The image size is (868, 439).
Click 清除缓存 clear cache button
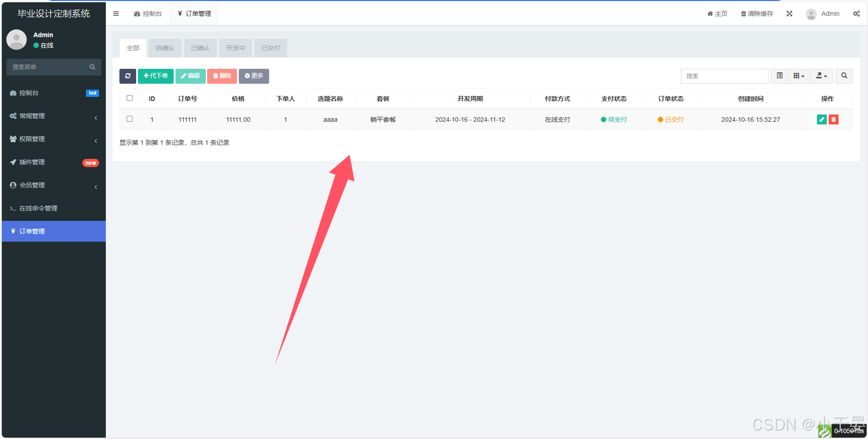757,14
